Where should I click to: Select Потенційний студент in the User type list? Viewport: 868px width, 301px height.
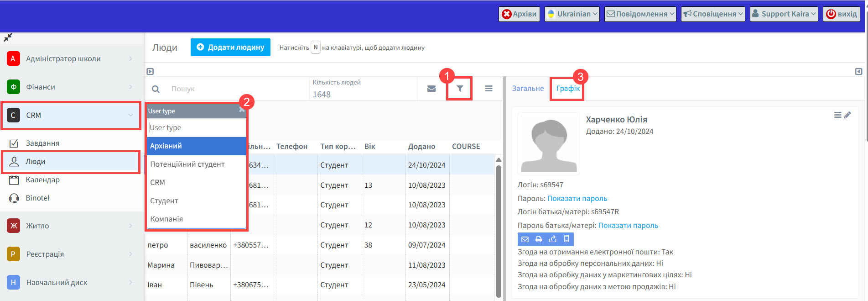[x=197, y=164]
